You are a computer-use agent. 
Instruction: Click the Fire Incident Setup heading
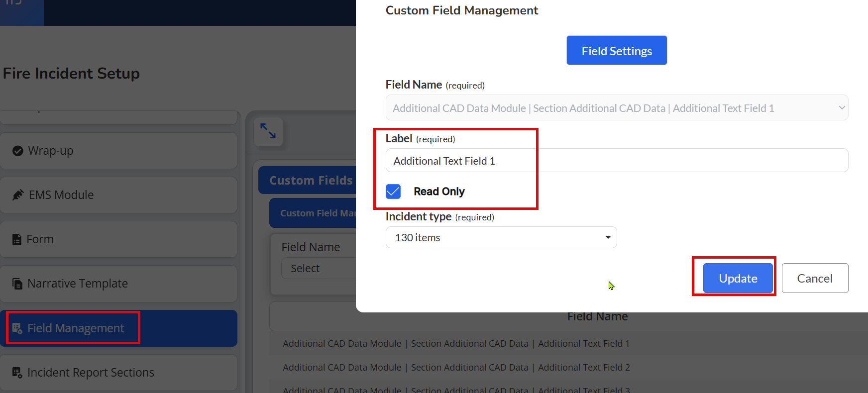[71, 74]
